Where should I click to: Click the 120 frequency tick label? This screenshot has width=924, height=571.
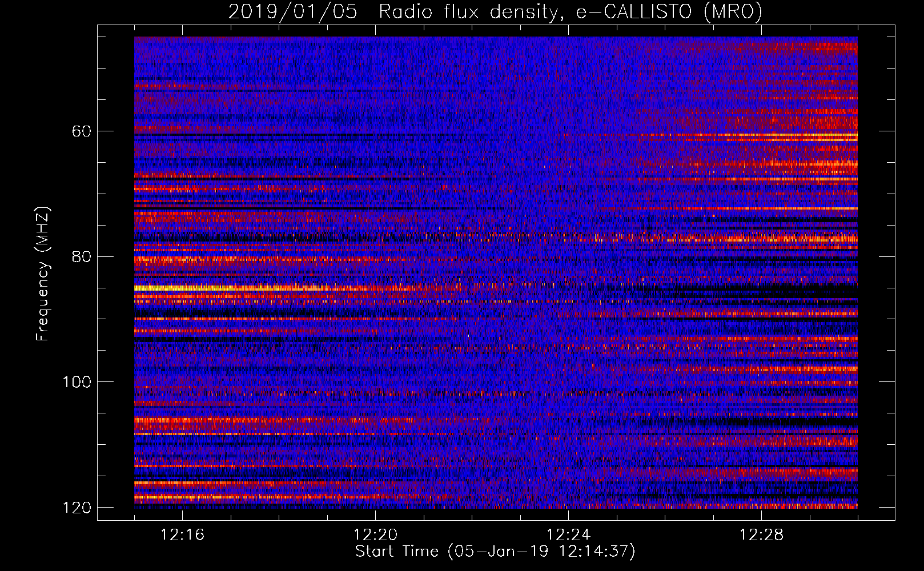(x=77, y=508)
